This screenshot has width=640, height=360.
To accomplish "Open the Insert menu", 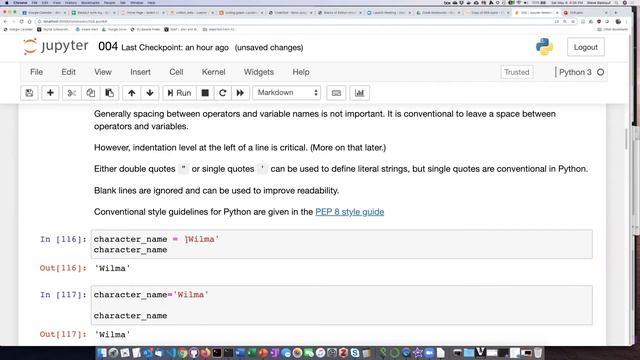I will (140, 72).
